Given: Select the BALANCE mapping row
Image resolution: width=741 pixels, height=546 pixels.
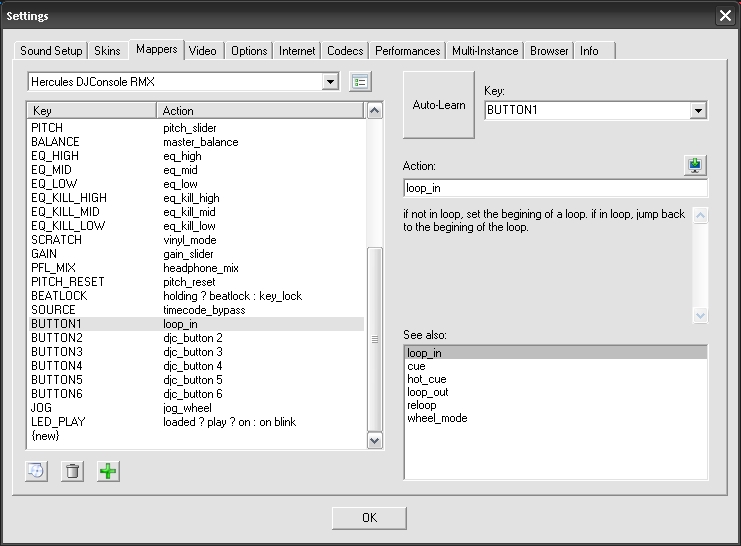Looking at the screenshot, I should pyautogui.click(x=196, y=142).
